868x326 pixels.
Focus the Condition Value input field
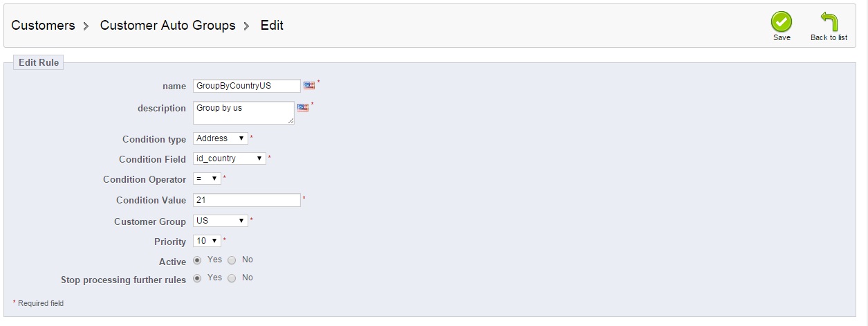coord(246,199)
